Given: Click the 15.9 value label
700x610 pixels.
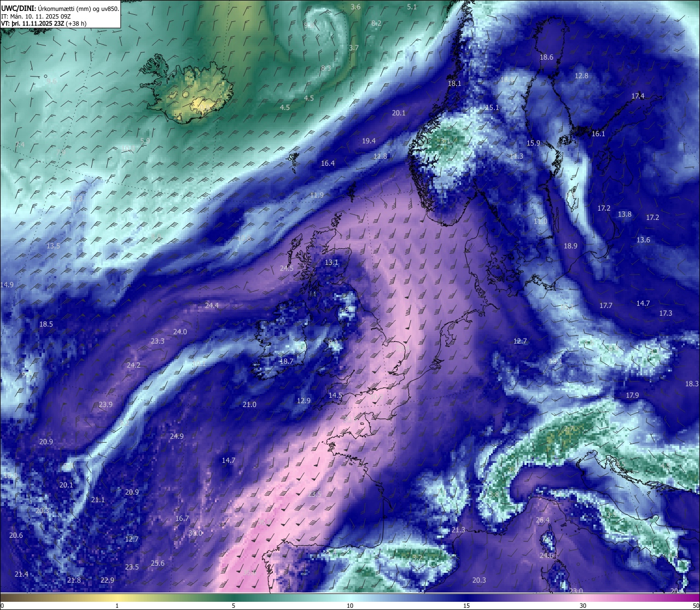Looking at the screenshot, I should click(533, 143).
